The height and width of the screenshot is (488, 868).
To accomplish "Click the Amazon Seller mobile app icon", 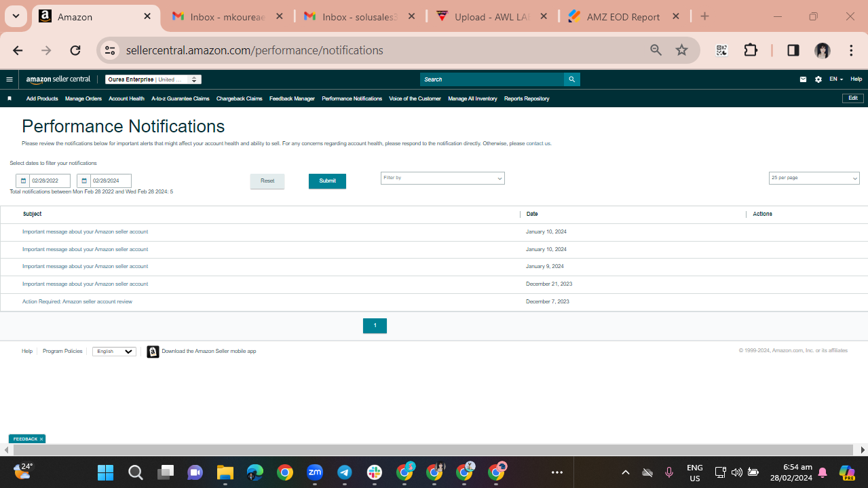I will tap(153, 352).
